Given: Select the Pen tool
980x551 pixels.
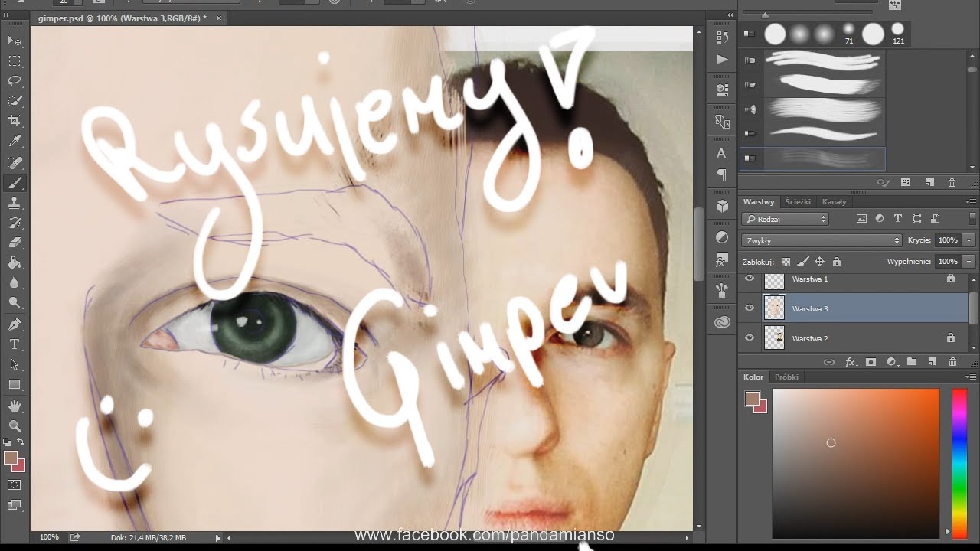Looking at the screenshot, I should coord(15,324).
